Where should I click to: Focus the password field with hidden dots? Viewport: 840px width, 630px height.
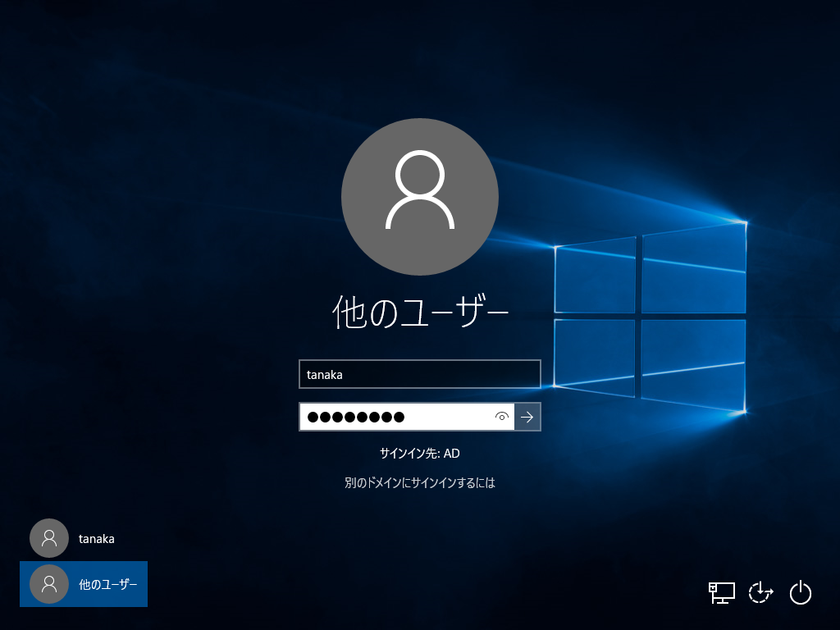(x=407, y=417)
